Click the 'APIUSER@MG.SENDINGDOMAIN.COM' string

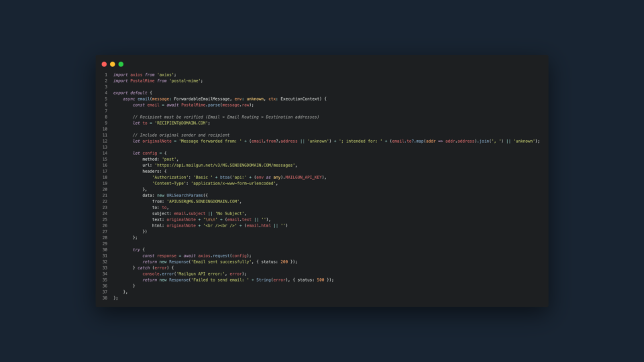tap(203, 202)
